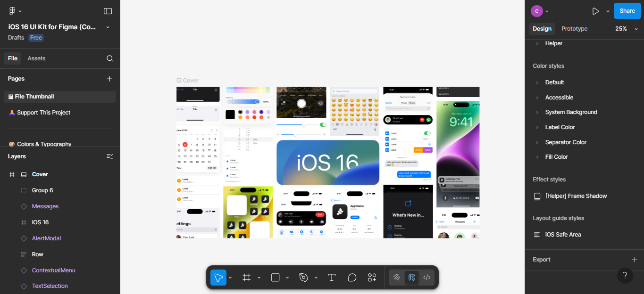This screenshot has width=644, height=294.
Task: Expand the Default color styles folder
Action: click(537, 82)
